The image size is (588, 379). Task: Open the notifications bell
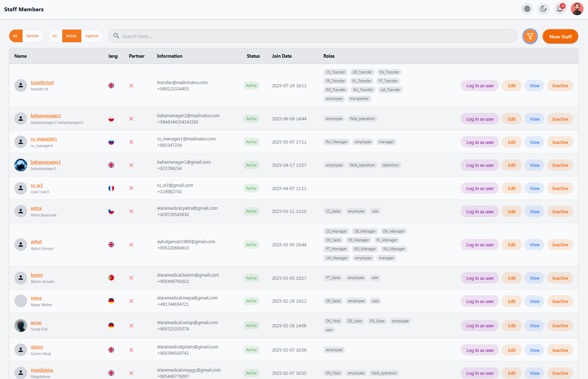pyautogui.click(x=560, y=9)
